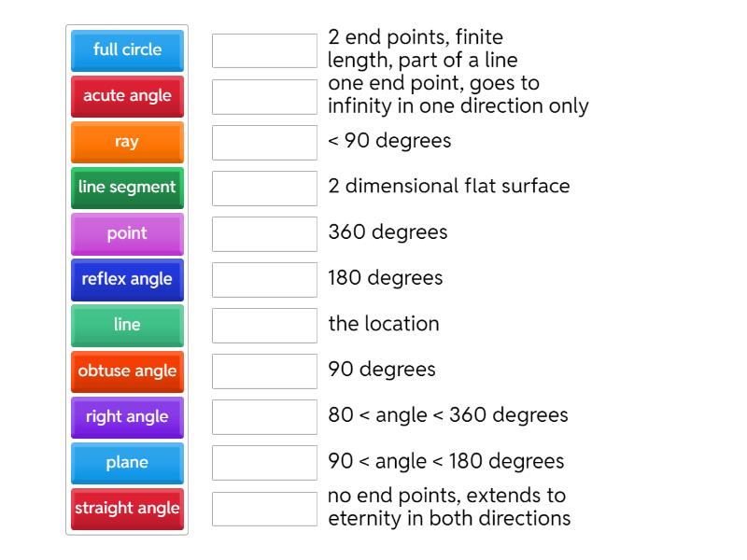
Task: Click the 'straight angle' tile
Action: 127,509
